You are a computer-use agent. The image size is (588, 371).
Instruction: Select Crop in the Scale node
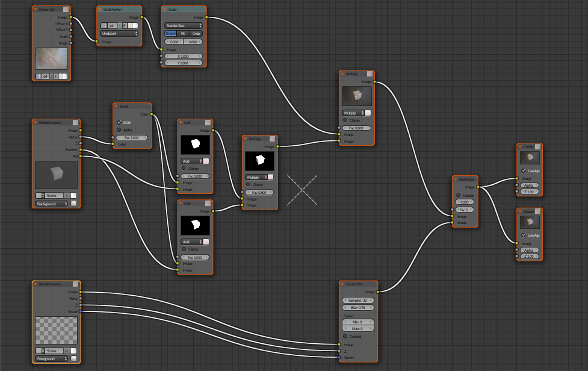point(196,33)
